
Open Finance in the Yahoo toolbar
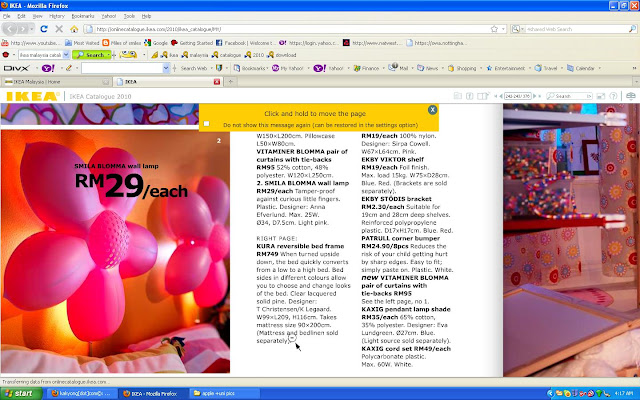pos(366,68)
